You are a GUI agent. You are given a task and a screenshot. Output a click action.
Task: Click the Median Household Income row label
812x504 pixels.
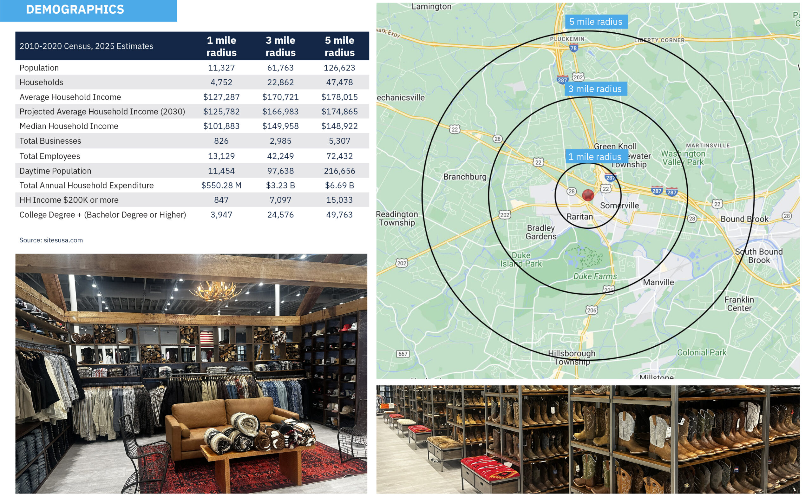69,126
